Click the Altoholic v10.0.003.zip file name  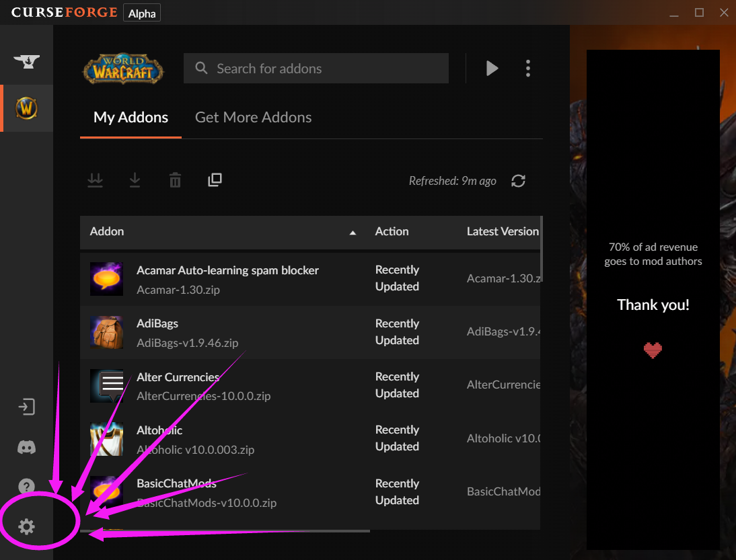[195, 449]
